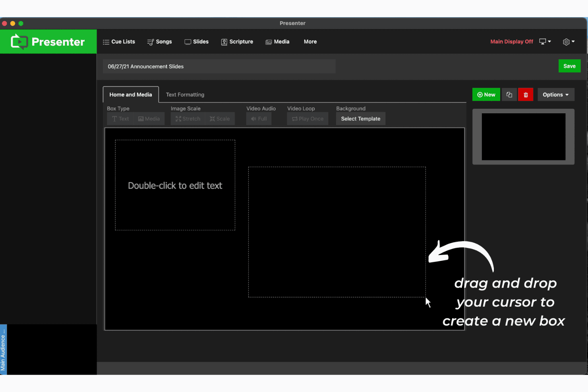588x392 pixels.
Task: Set the box type to Media
Action: tap(149, 119)
